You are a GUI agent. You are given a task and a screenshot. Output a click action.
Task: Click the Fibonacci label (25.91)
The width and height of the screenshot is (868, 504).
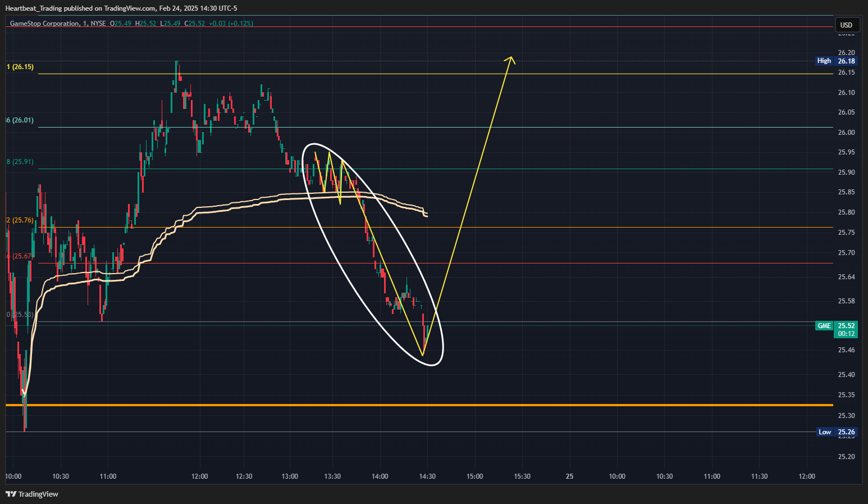tap(20, 162)
